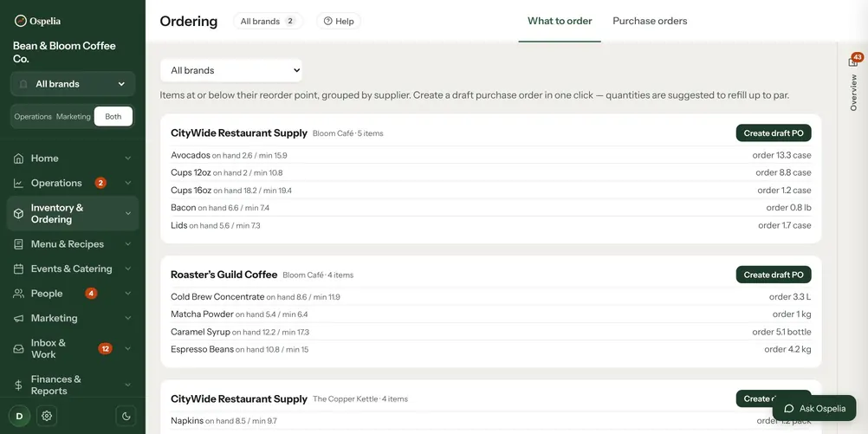Click the Marketing megaphone icon
Screen dimensions: 868x434
pyautogui.click(x=18, y=318)
